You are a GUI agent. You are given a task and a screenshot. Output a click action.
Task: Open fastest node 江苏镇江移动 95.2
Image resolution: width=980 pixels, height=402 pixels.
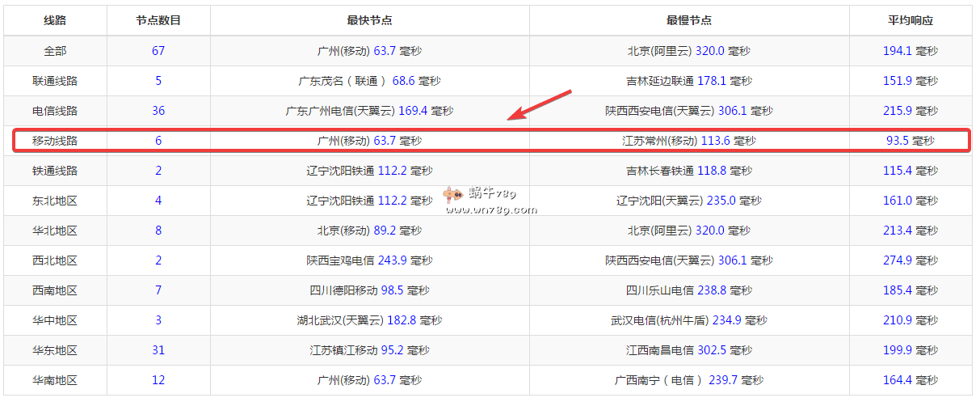click(369, 350)
